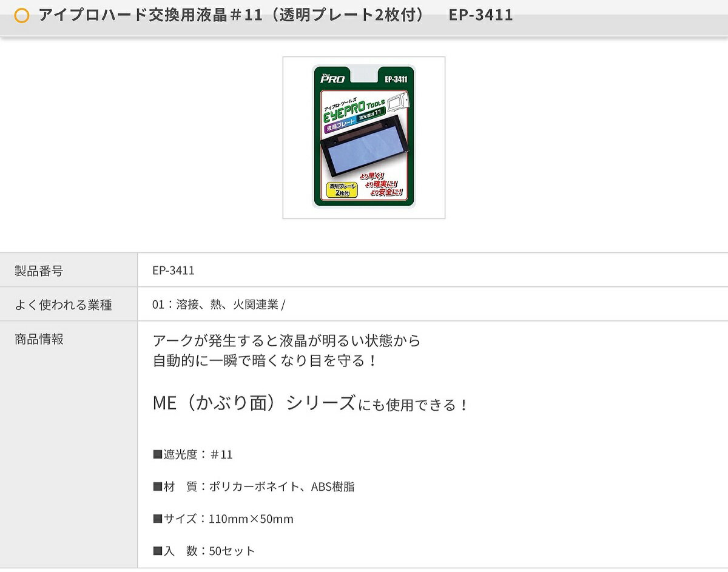Click the ■遮光度：＃11 specification line
728x572 pixels.
click(x=193, y=454)
